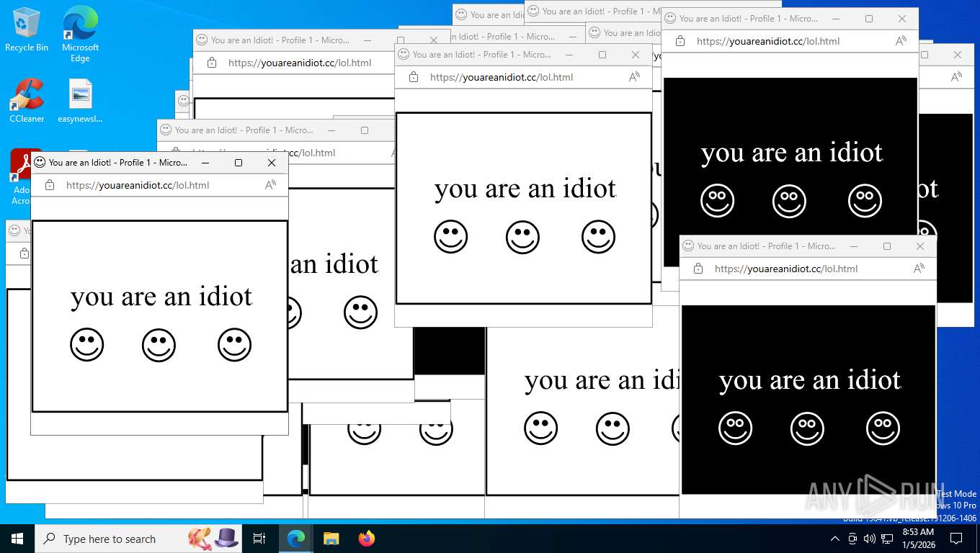The image size is (980, 553).
Task: Close the lower black popup window
Action: [x=920, y=246]
